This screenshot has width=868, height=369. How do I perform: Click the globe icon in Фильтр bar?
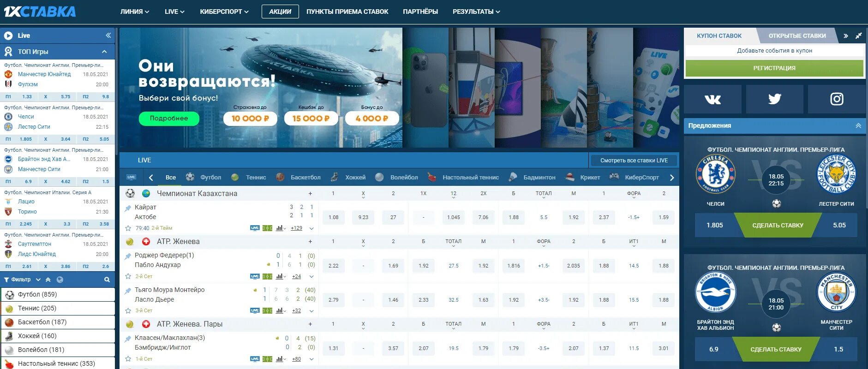click(x=60, y=280)
